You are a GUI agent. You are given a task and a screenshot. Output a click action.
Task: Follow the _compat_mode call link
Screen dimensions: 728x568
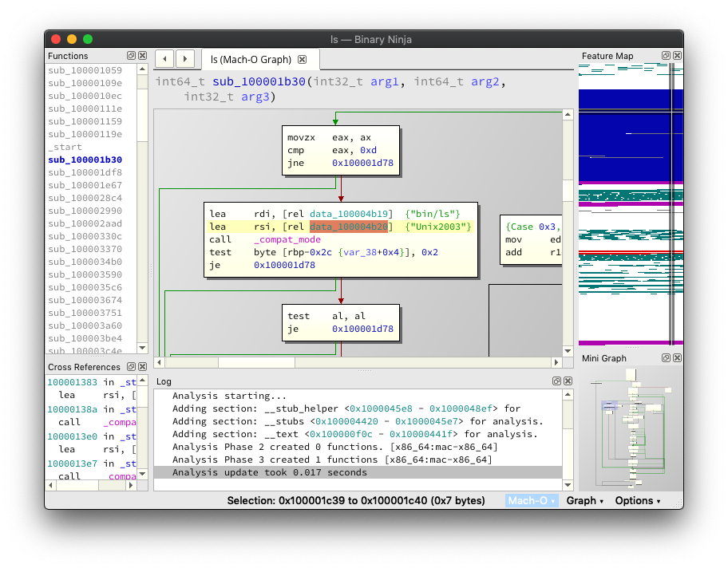pyautogui.click(x=287, y=239)
